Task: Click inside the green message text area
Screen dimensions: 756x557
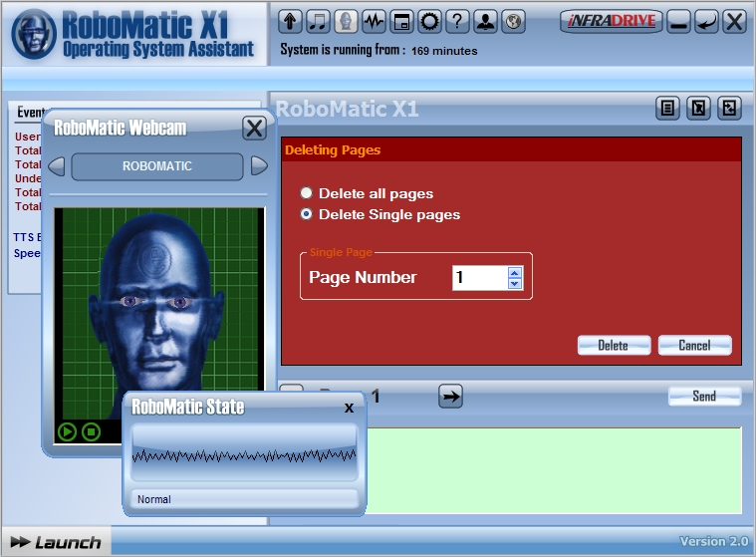Action: click(x=554, y=470)
